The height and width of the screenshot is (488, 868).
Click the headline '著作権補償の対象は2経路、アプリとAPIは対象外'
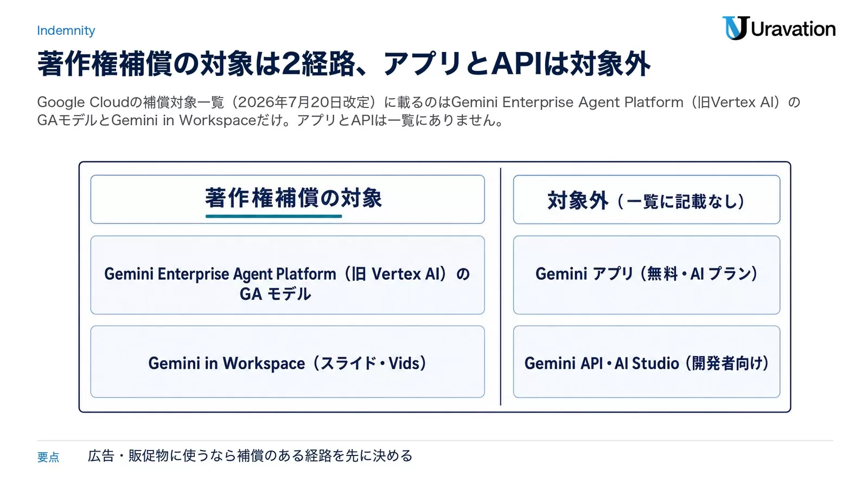tap(343, 64)
